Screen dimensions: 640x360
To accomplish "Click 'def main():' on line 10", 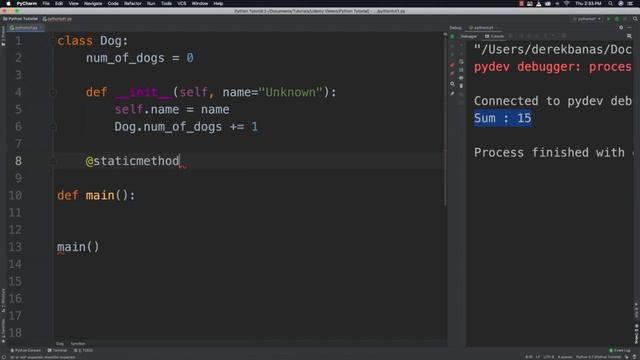I will (x=96, y=195).
